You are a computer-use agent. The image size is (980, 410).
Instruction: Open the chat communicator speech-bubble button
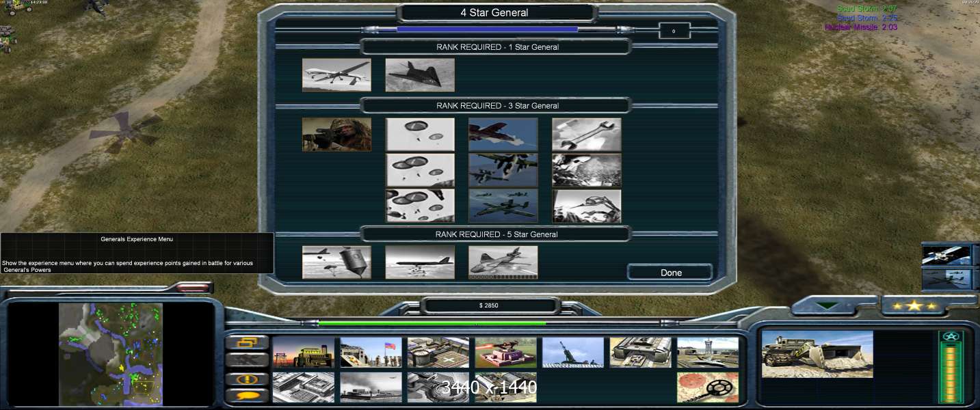point(247,396)
